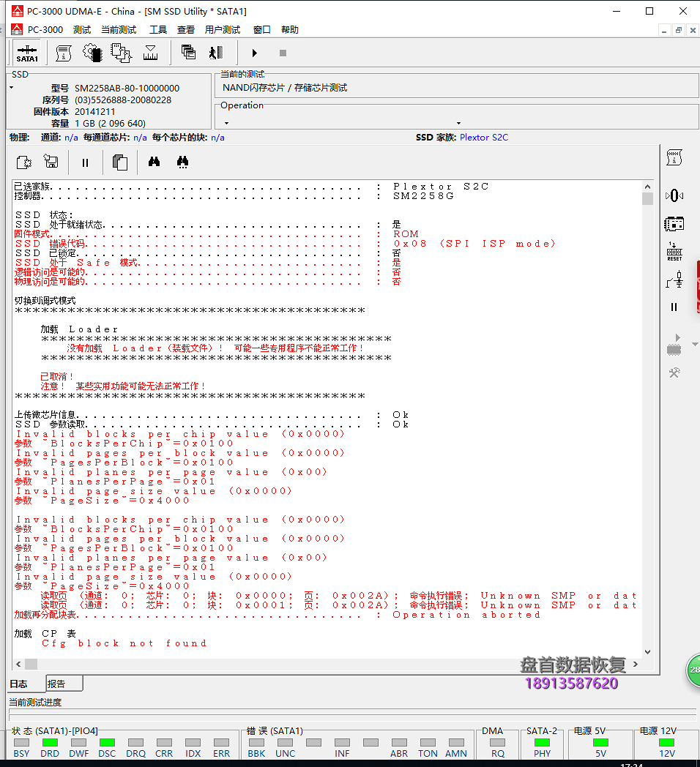Click the 'Cfg block not found' log line
The width and height of the screenshot is (700, 767).
tap(124, 643)
